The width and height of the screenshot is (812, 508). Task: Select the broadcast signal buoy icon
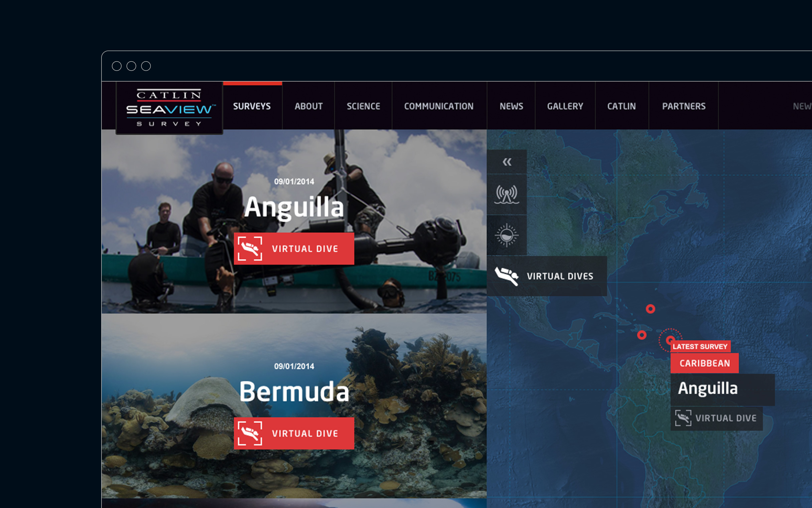pyautogui.click(x=507, y=195)
